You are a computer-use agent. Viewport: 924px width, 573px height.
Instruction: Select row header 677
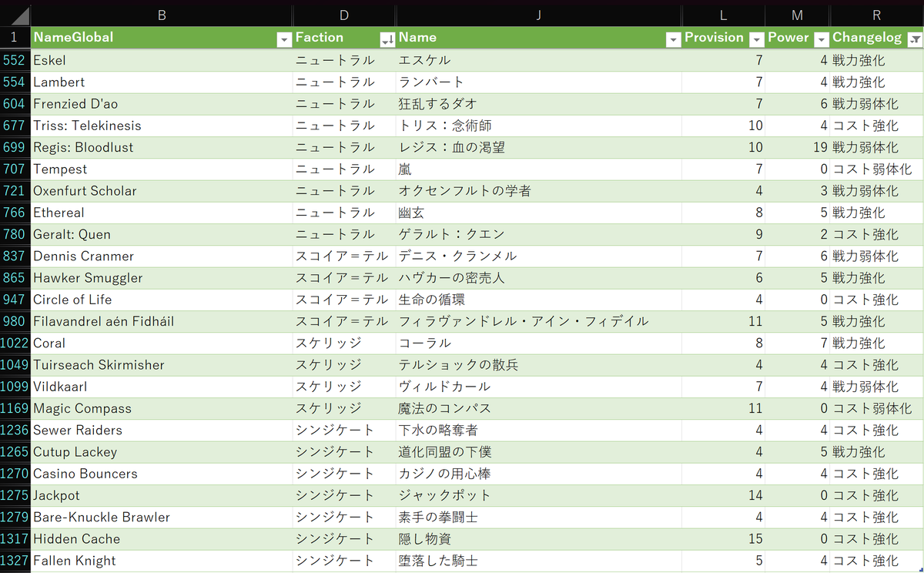coord(15,126)
